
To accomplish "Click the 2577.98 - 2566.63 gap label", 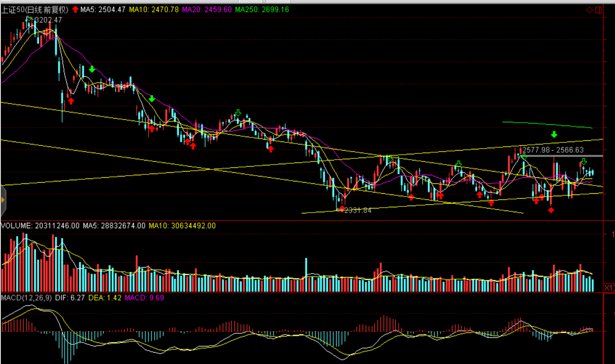I will pyautogui.click(x=553, y=150).
